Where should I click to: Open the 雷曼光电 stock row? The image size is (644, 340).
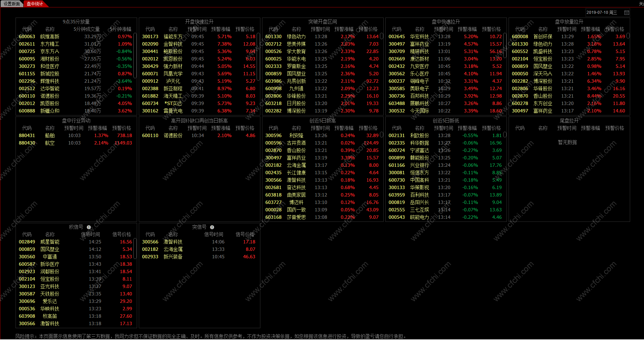coord(199,111)
